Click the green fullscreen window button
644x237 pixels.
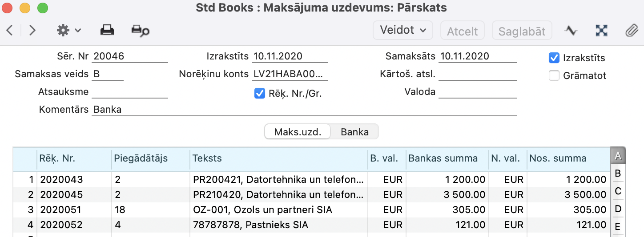(42, 8)
